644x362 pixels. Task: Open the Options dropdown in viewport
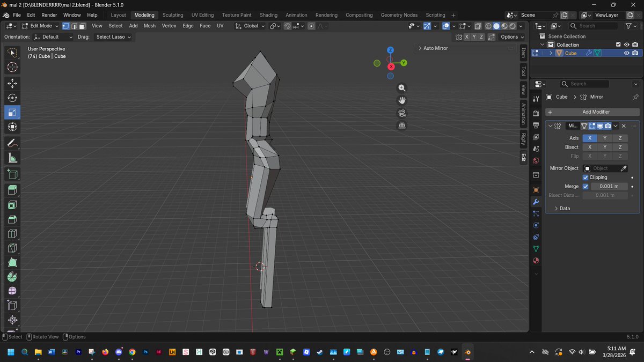[513, 37]
